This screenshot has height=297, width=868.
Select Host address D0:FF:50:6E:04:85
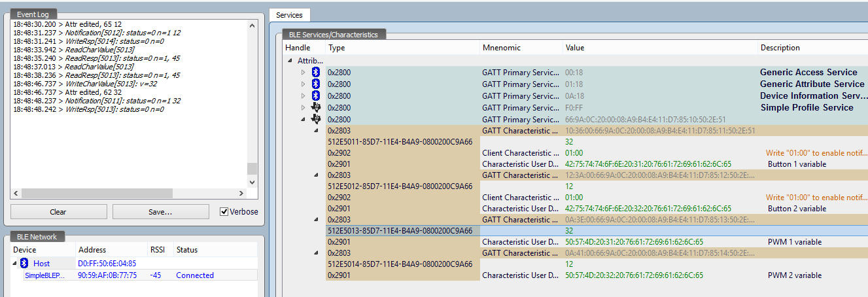click(107, 264)
